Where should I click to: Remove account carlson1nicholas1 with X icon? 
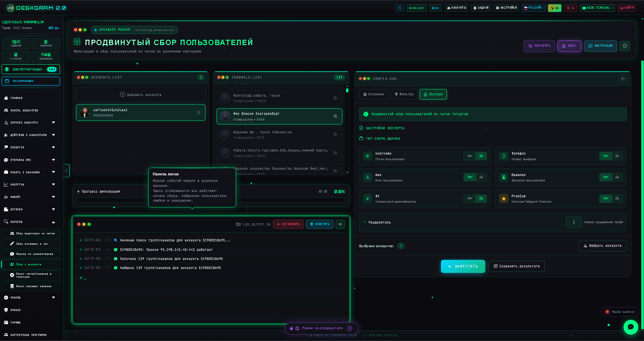(x=198, y=112)
